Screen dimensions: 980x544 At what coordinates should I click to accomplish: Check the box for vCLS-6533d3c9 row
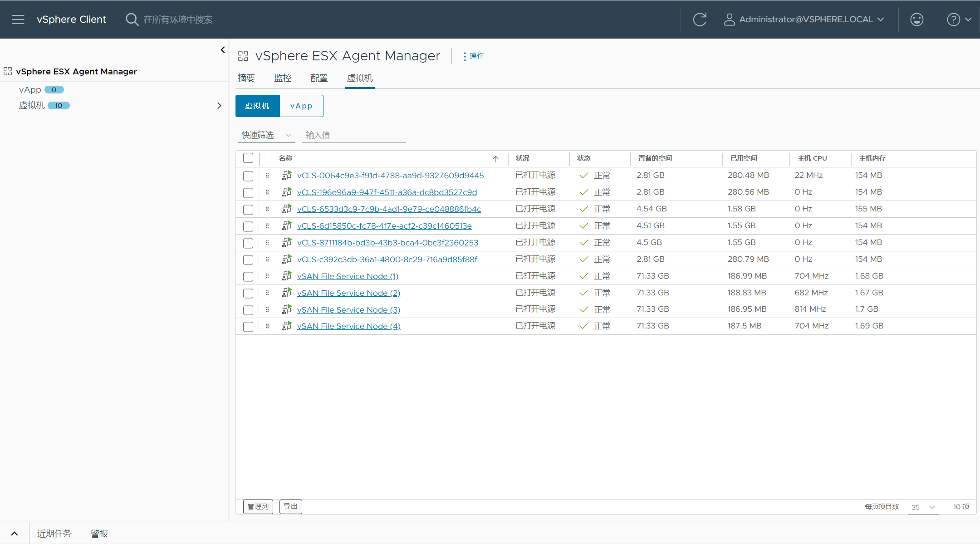pyautogui.click(x=248, y=210)
